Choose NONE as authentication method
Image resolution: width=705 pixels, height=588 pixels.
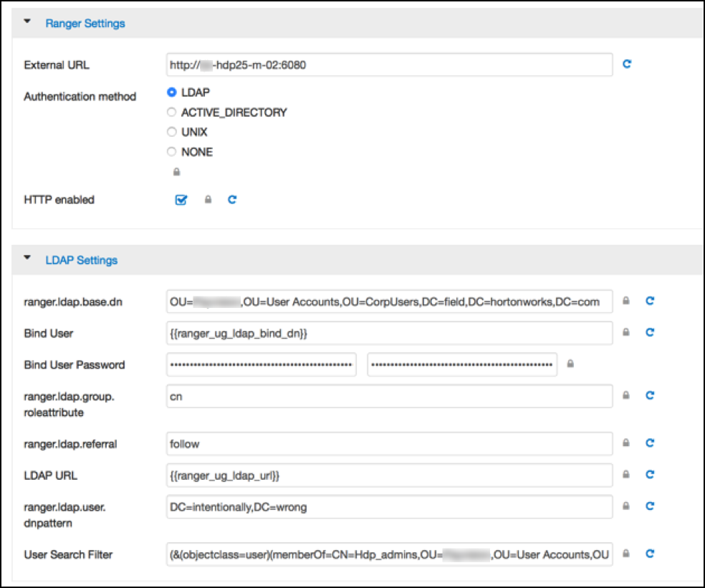[171, 152]
